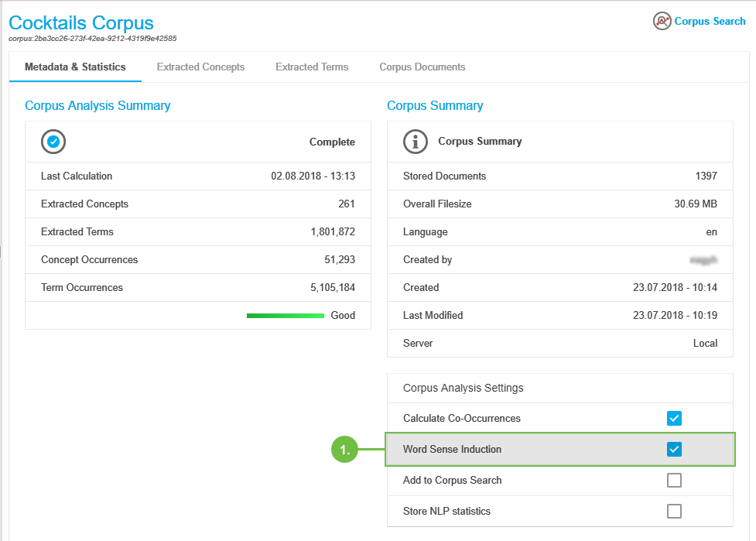Switch to the Extracted Concepts tab

[x=200, y=67]
